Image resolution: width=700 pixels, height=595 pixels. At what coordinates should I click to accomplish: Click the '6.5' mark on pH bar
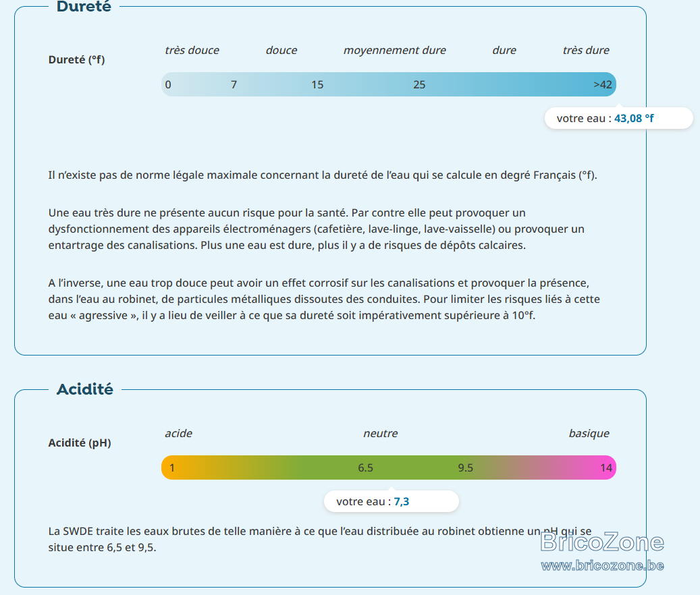click(365, 468)
